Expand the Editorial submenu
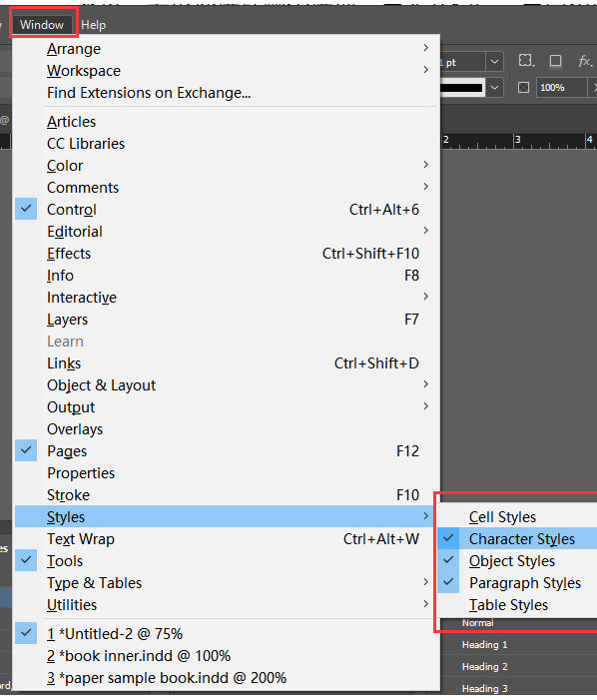Image resolution: width=597 pixels, height=700 pixels. point(227,232)
